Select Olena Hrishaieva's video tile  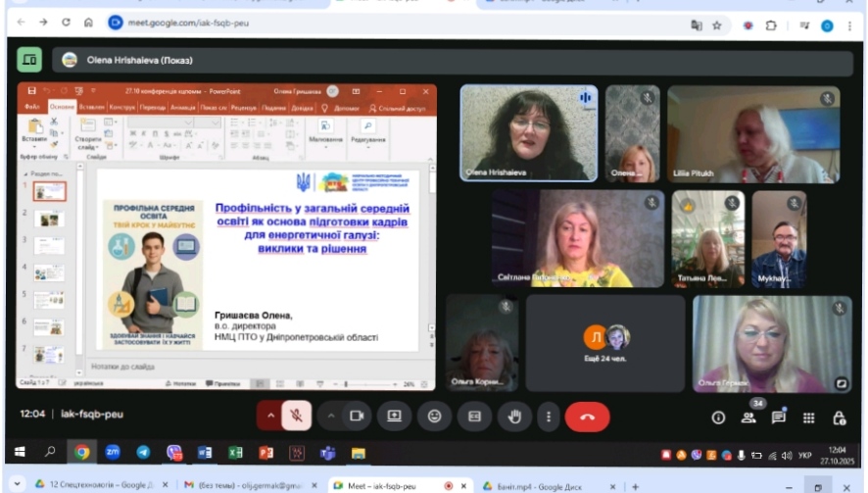click(528, 133)
